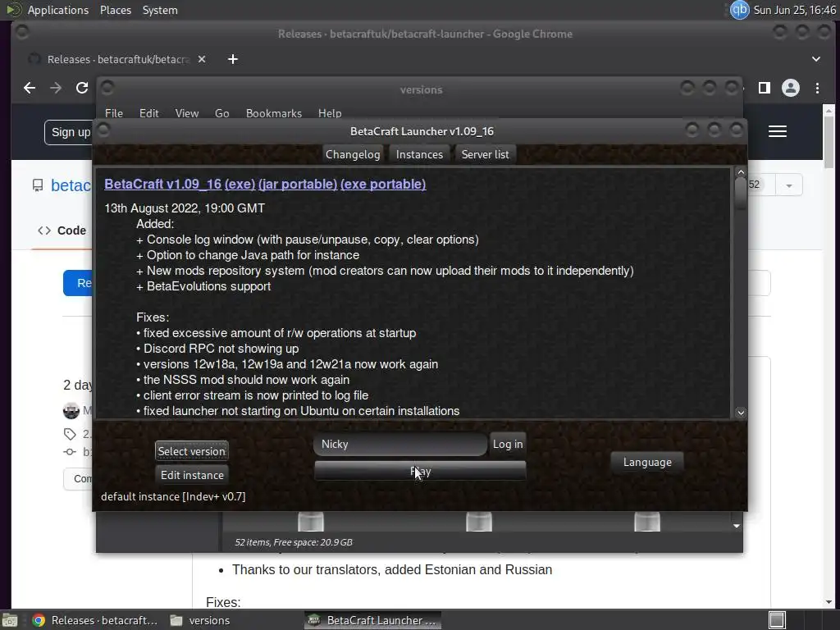Click the GitHub Sign up button
Image resolution: width=840 pixels, height=630 pixels.
coord(69,132)
